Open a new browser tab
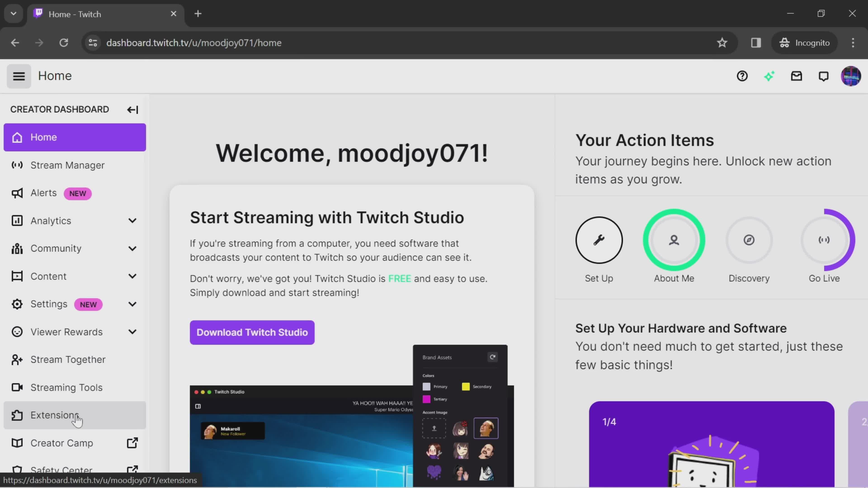 click(x=198, y=14)
